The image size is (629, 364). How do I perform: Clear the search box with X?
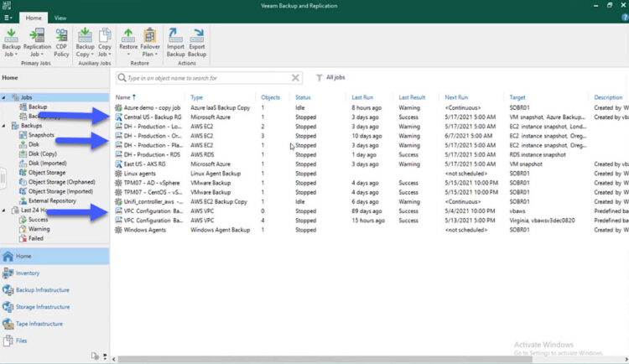[295, 78]
